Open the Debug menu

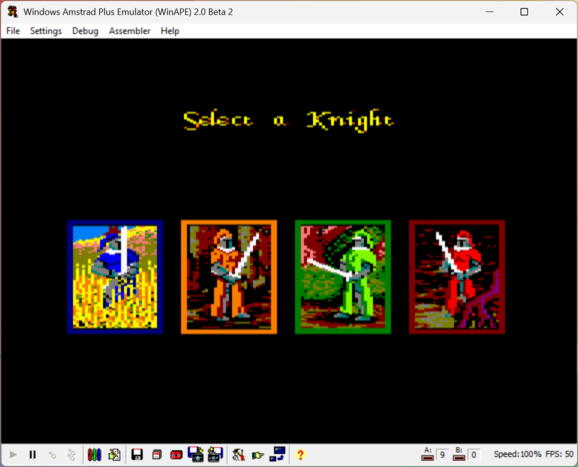click(85, 31)
